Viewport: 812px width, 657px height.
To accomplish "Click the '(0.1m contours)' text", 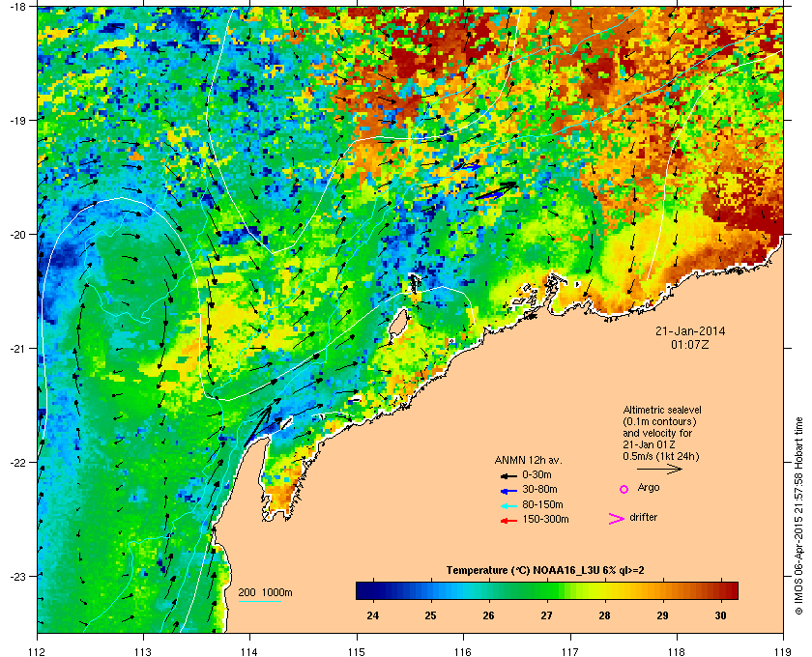I will 659,421.
